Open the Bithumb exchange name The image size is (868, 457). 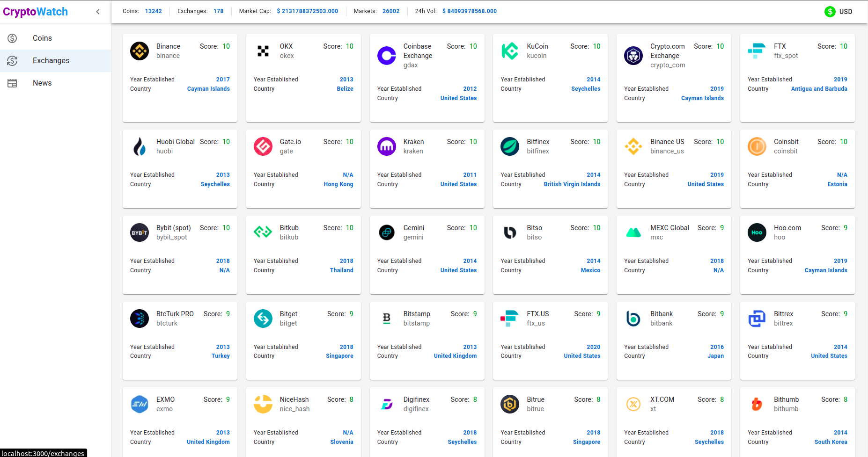tap(786, 399)
